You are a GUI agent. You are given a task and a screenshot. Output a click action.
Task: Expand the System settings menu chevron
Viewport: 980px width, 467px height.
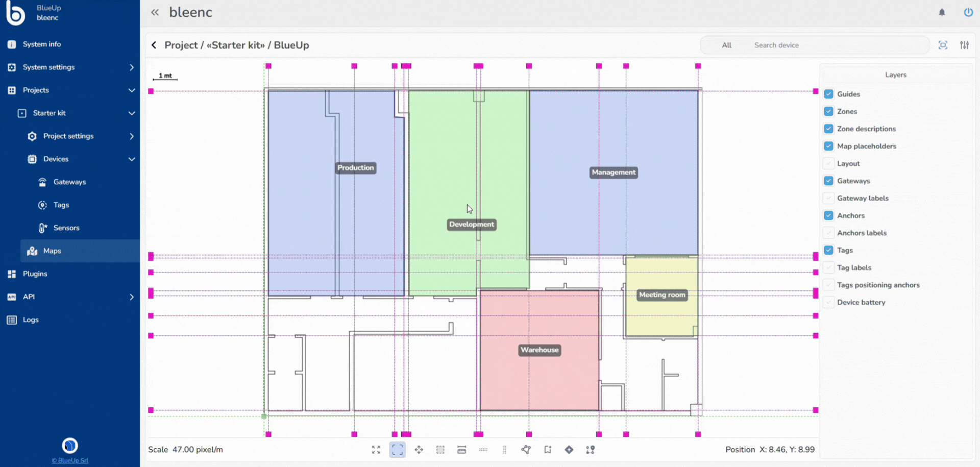[132, 67]
